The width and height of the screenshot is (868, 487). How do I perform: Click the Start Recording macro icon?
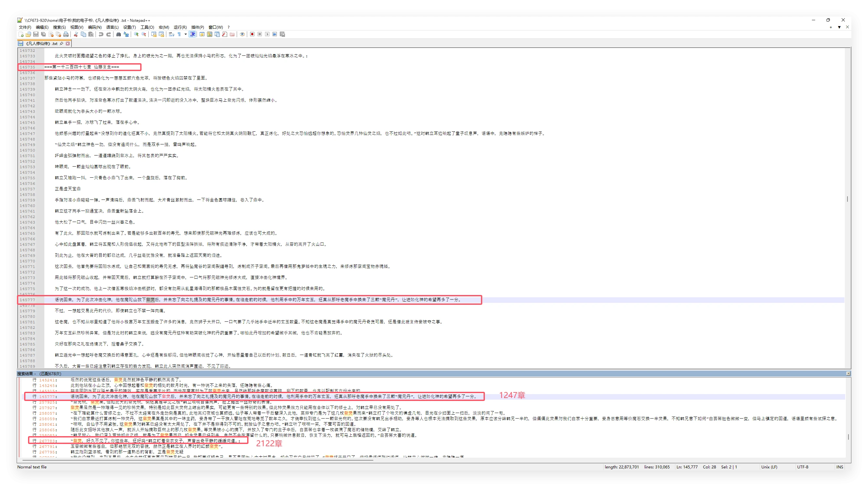click(x=252, y=34)
